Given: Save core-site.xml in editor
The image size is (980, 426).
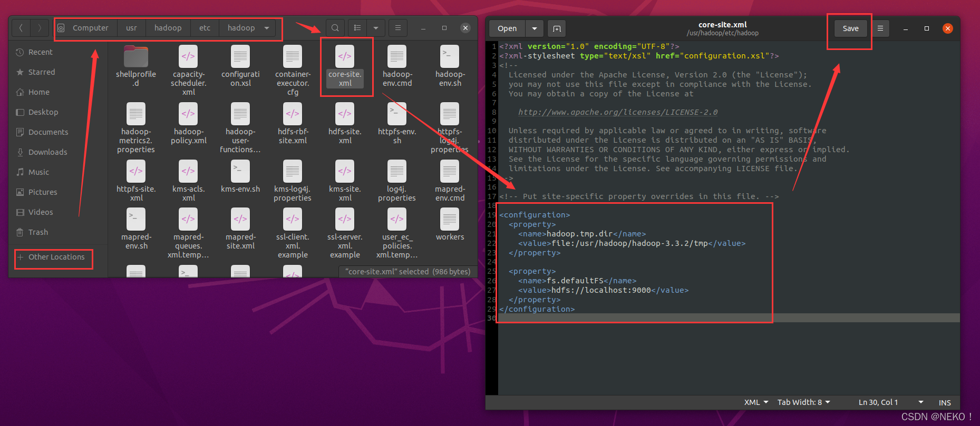Looking at the screenshot, I should coord(850,28).
